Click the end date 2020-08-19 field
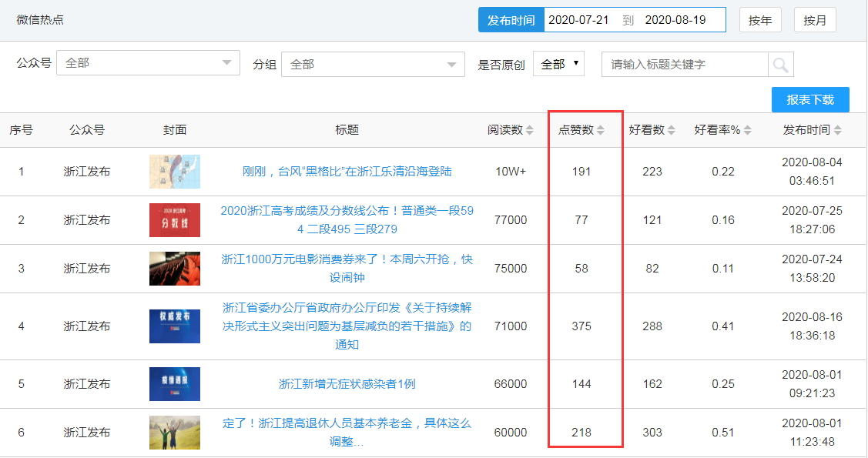This screenshot has height=458, width=868. coord(675,21)
